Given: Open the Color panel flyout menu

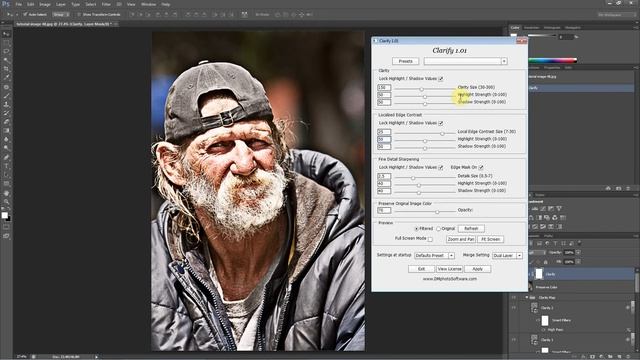Looking at the screenshot, I should [x=636, y=28].
